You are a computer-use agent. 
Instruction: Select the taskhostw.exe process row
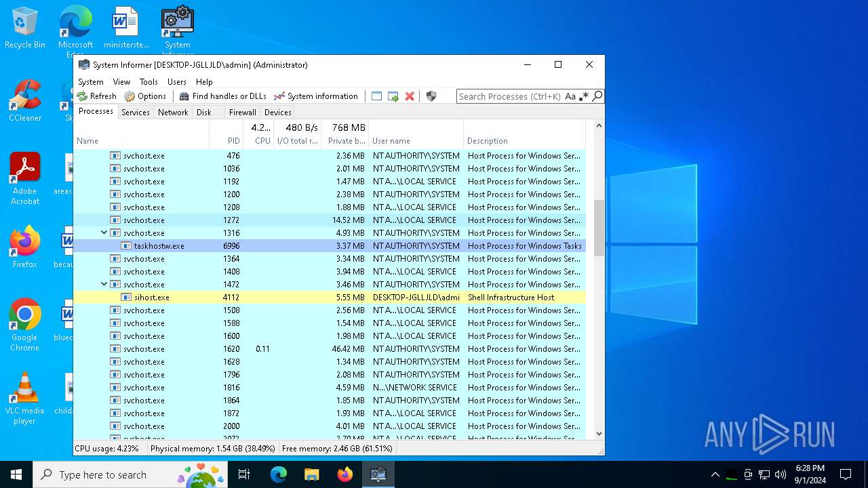point(330,246)
